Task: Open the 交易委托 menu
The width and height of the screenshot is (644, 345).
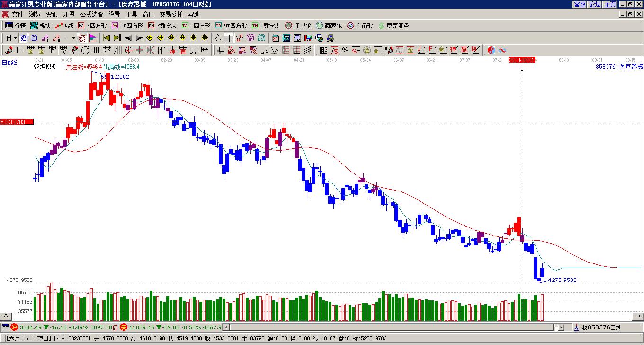Action: pos(171,14)
